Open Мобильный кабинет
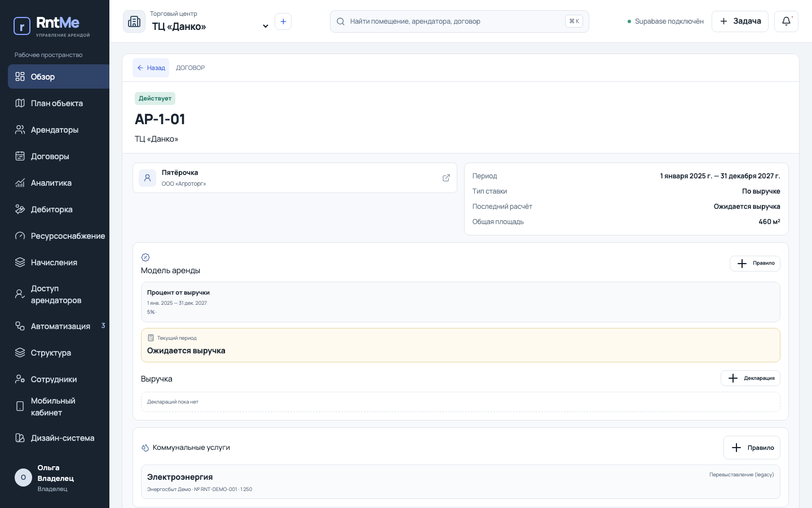Viewport: 812px width, 508px height. (x=59, y=406)
